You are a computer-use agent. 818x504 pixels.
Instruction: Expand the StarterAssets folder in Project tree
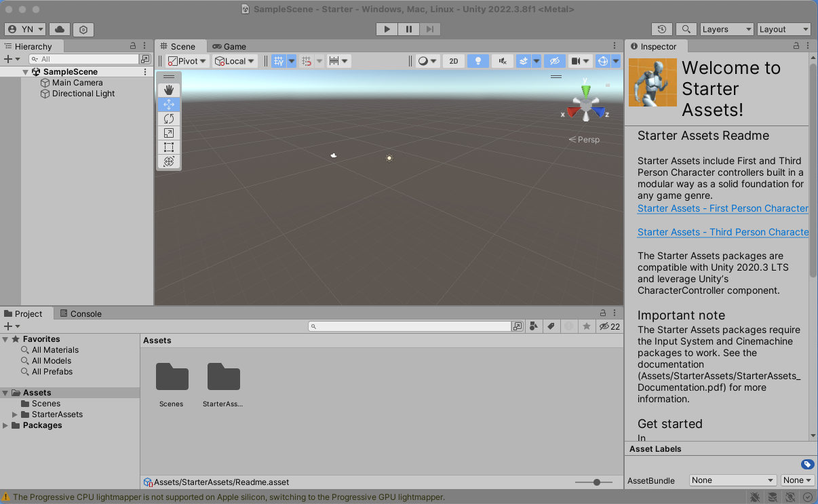tap(15, 414)
